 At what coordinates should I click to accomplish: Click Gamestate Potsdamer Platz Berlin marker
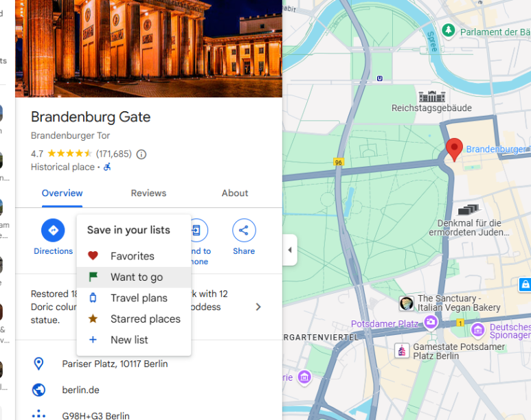coord(402,351)
